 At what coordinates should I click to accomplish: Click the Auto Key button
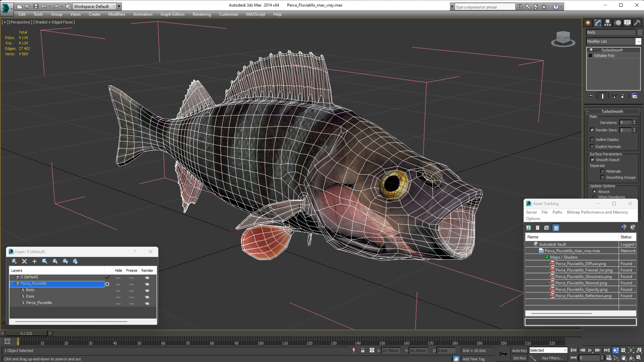point(519,350)
